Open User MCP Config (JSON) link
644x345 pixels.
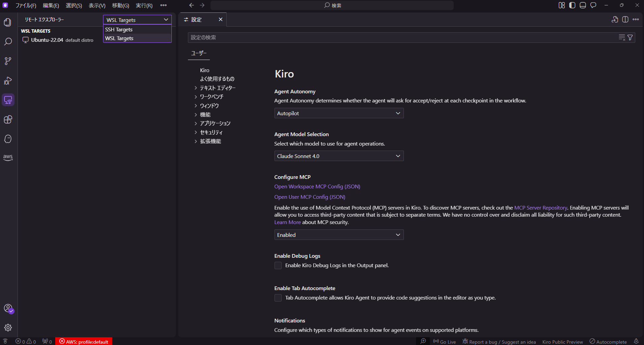[x=310, y=197]
